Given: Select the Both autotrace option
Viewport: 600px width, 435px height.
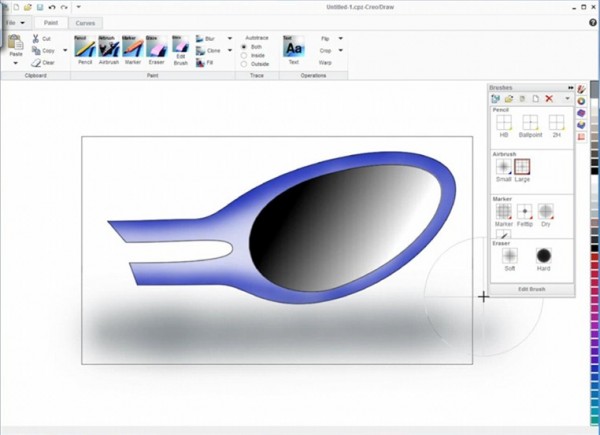Looking at the screenshot, I should [244, 46].
